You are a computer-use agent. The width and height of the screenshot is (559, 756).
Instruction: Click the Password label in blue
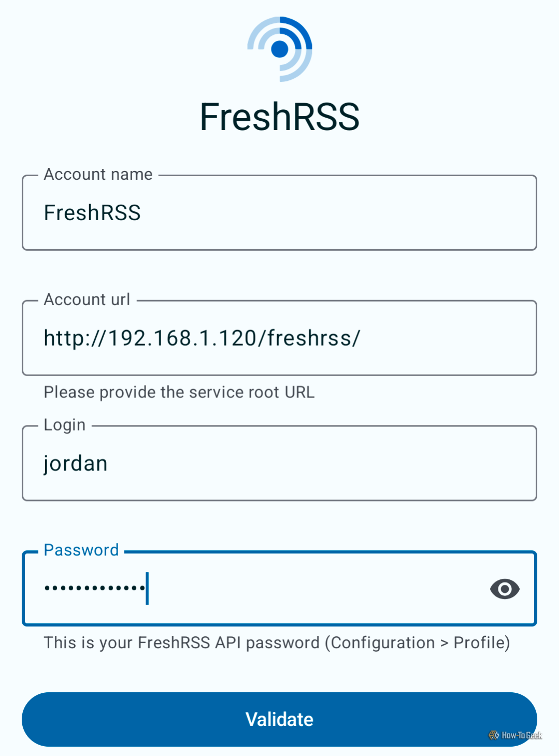tap(81, 550)
